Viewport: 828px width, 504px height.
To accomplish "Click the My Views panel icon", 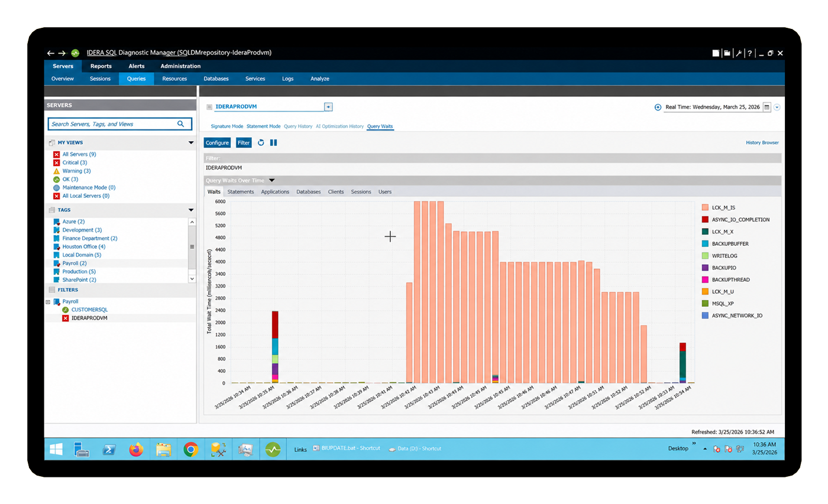I will pyautogui.click(x=52, y=142).
